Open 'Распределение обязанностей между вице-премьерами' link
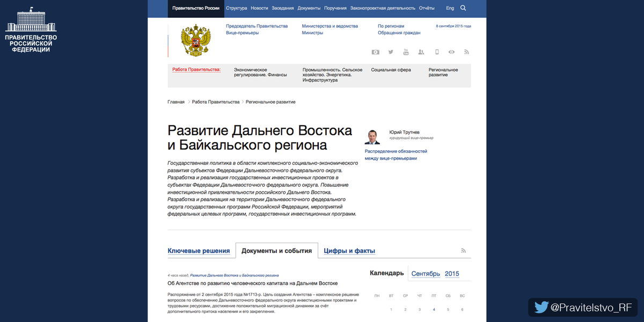Screen dimensions: 644x322 396,155
